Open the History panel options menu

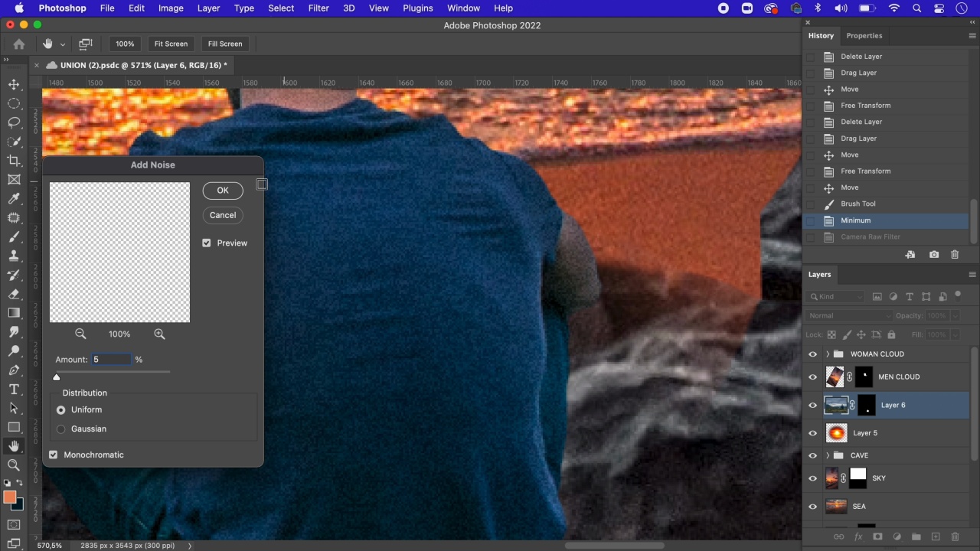coord(972,36)
